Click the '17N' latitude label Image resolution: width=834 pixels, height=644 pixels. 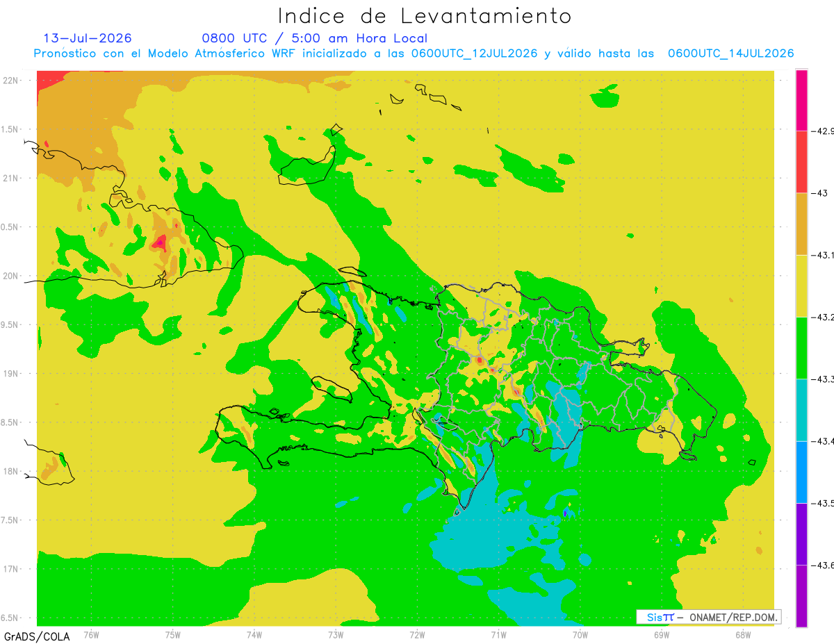(x=11, y=569)
